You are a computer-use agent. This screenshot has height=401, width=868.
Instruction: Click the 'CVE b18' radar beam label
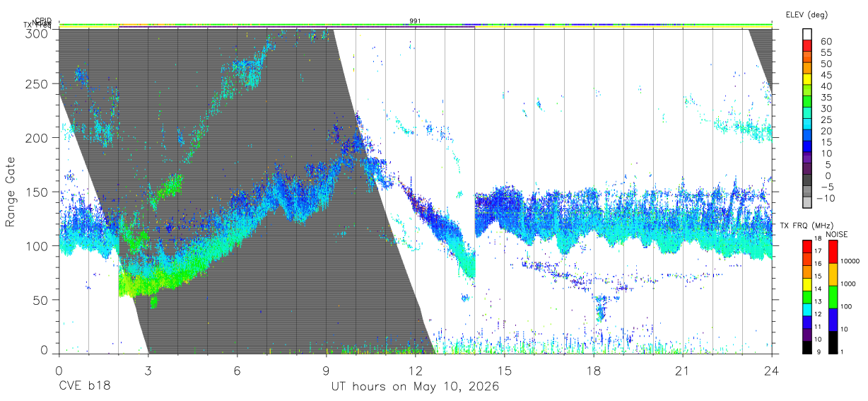84,387
